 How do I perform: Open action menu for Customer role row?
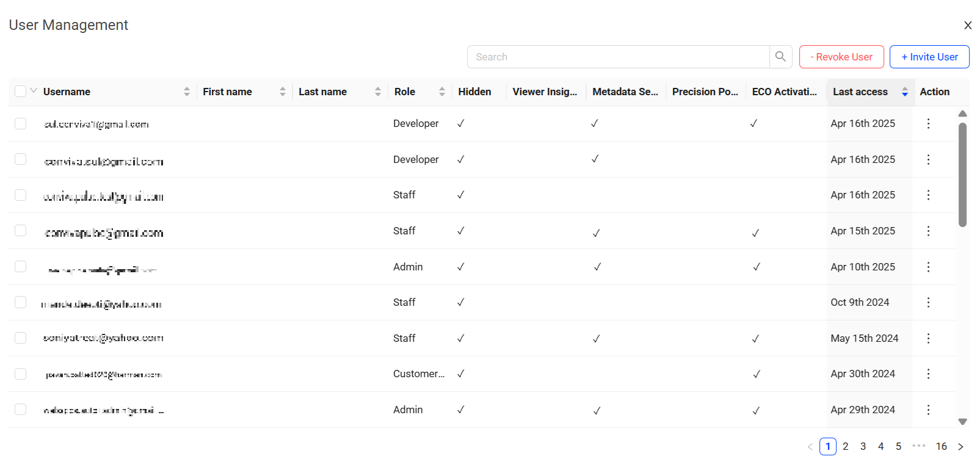[x=928, y=374]
